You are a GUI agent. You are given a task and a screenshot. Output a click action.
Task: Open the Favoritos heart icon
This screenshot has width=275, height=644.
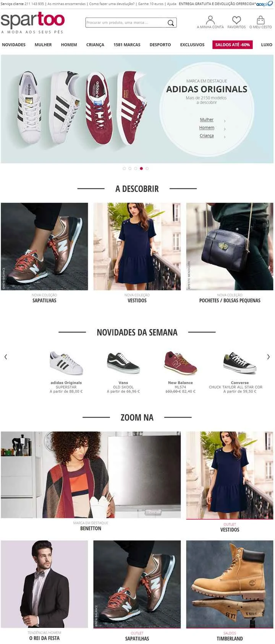(x=236, y=20)
